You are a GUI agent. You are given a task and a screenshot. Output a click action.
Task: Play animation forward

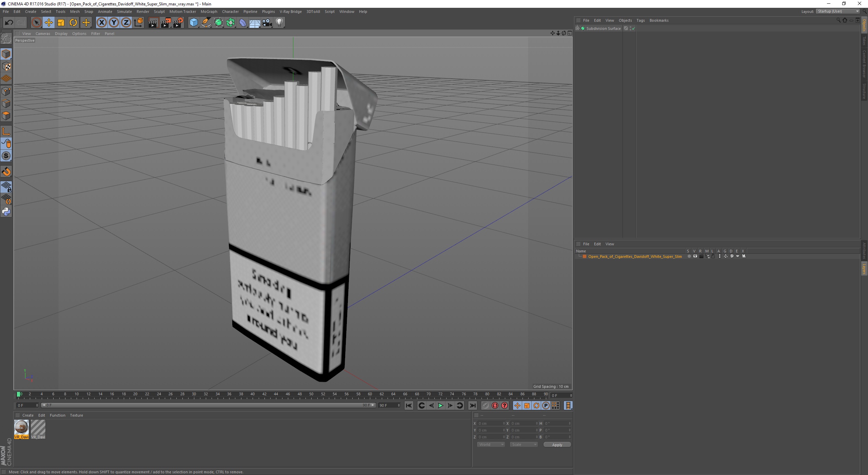[440, 406]
